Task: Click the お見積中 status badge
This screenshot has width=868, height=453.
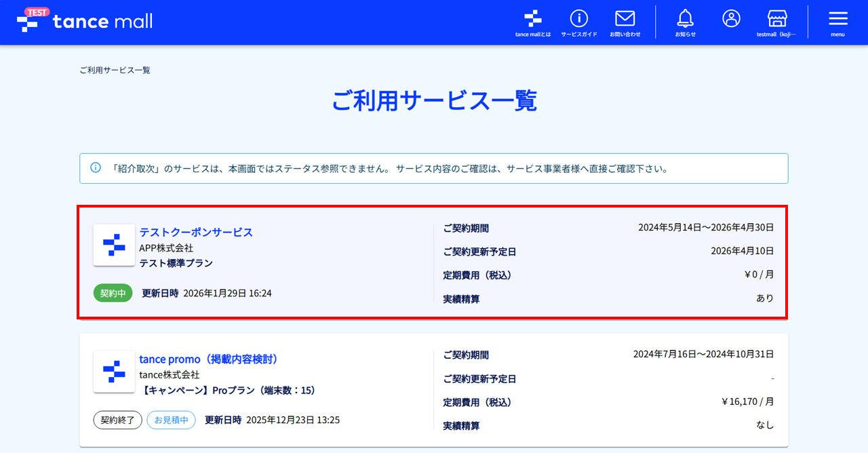Action: pyautogui.click(x=171, y=420)
